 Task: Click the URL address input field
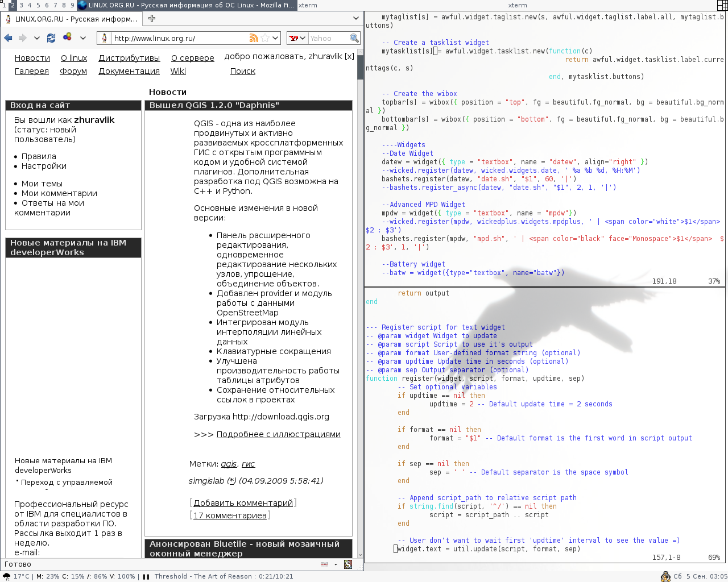179,38
